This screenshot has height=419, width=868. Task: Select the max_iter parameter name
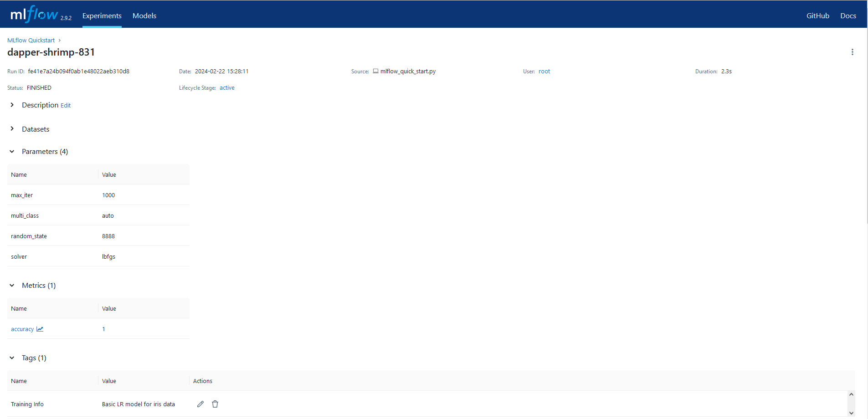22,195
